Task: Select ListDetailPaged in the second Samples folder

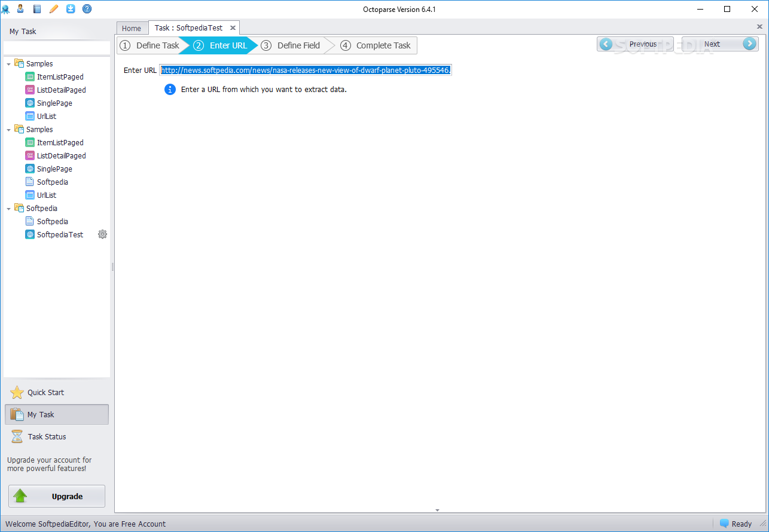Action: point(62,156)
